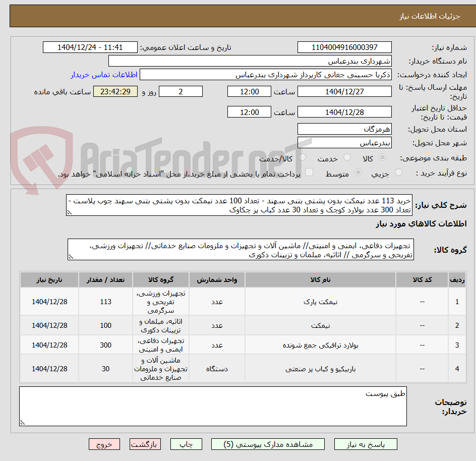Click the تعداد / مقدار column header
This screenshot has width=476, height=461.
[x=106, y=280]
